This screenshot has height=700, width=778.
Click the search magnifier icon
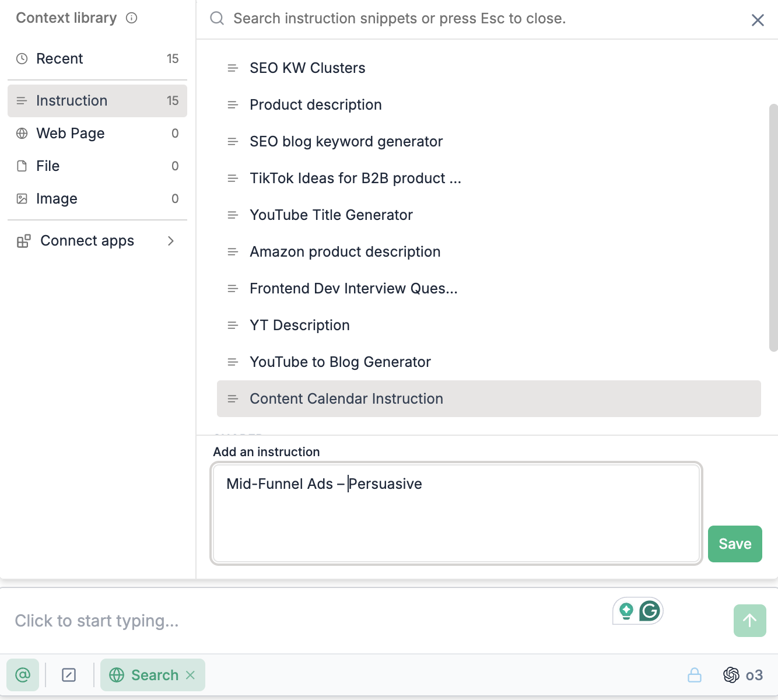217,19
